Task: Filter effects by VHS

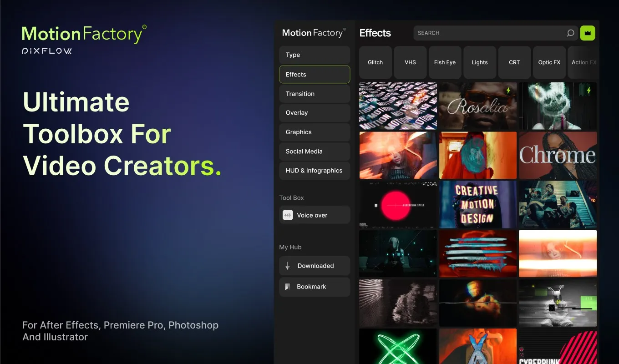Action: [410, 62]
